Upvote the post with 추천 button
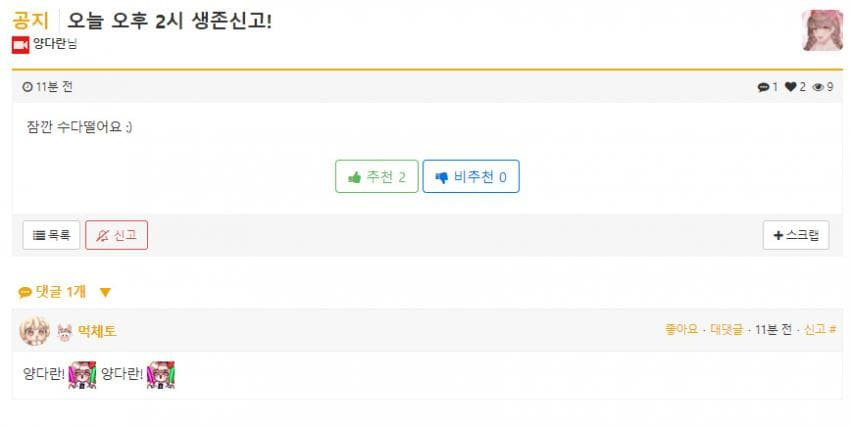Screen dimensions: 850x428 pos(377,176)
